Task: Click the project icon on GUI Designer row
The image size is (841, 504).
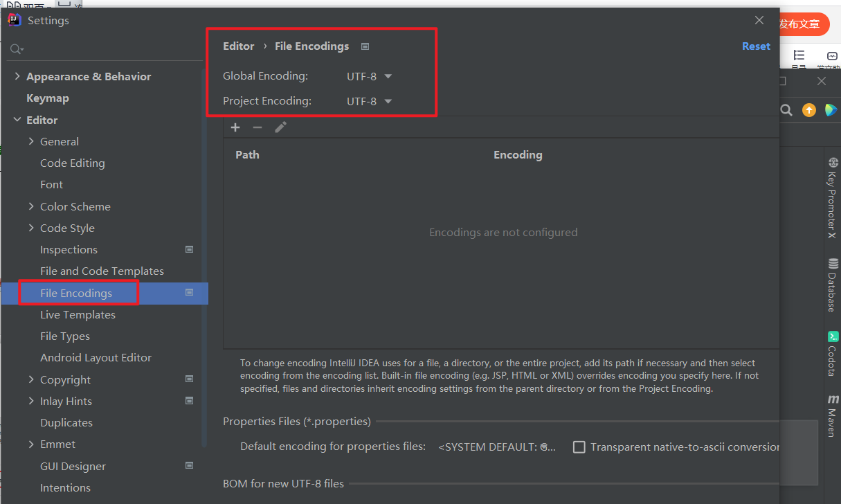Action: tap(190, 466)
